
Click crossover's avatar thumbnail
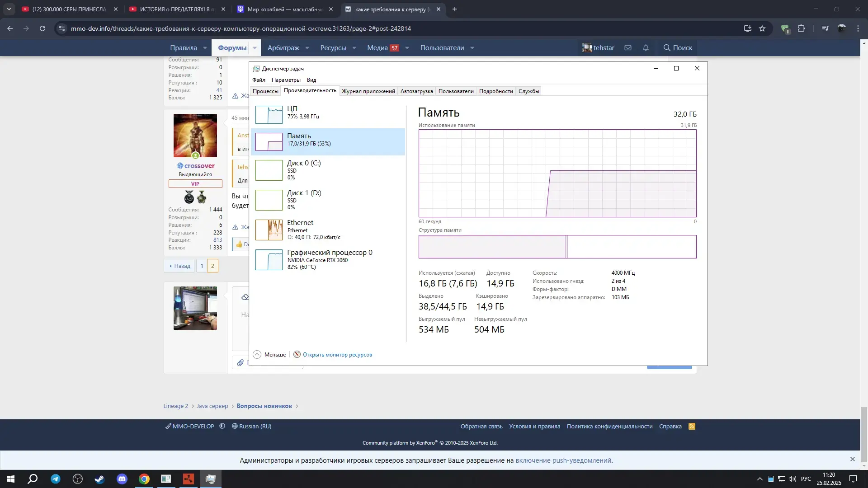tap(195, 136)
